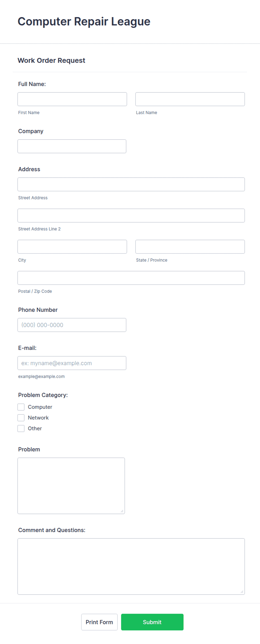Select the City input field
Screen dimensions: 260x644
[x=72, y=247]
